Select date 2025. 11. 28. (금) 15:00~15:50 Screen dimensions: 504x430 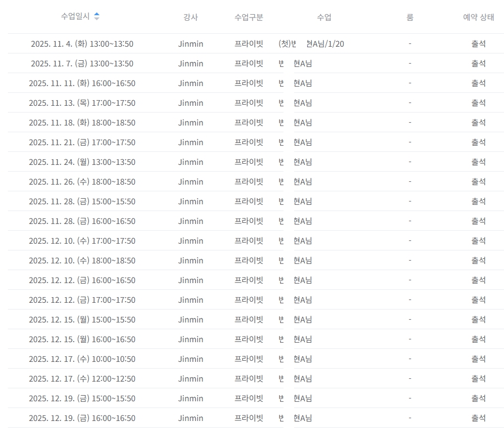click(x=82, y=201)
